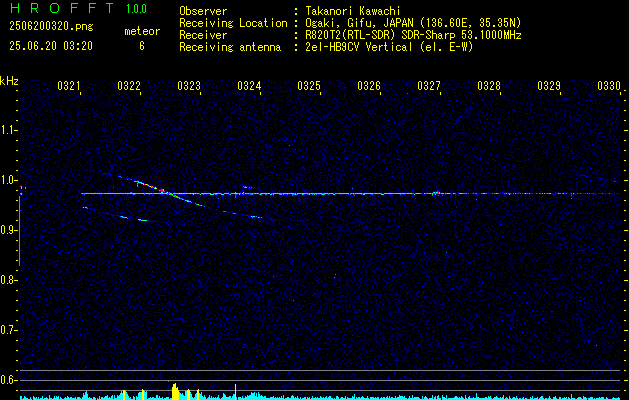Image resolution: width=629 pixels, height=400 pixels.
Task: Click the vertical gray range bar near 0.9 kHz
Action: (19, 231)
